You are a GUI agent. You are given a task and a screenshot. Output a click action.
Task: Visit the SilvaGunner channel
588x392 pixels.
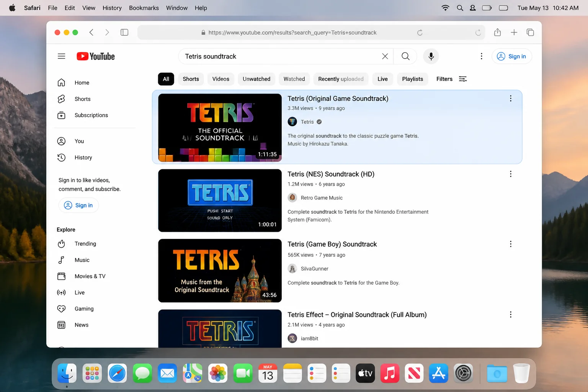314,269
